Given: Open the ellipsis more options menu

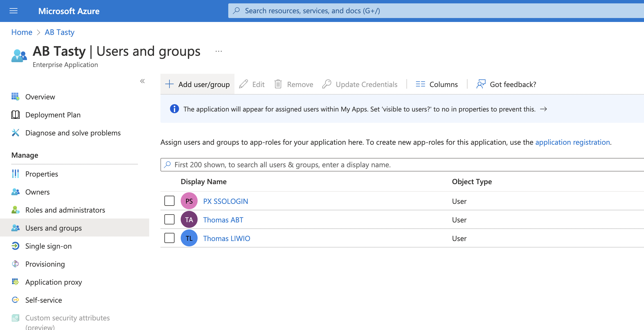Looking at the screenshot, I should point(219,51).
